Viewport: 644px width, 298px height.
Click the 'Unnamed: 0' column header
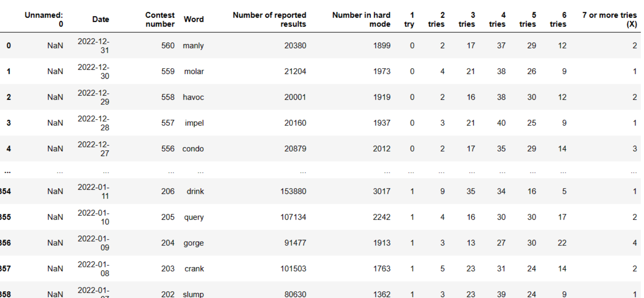[44, 19]
